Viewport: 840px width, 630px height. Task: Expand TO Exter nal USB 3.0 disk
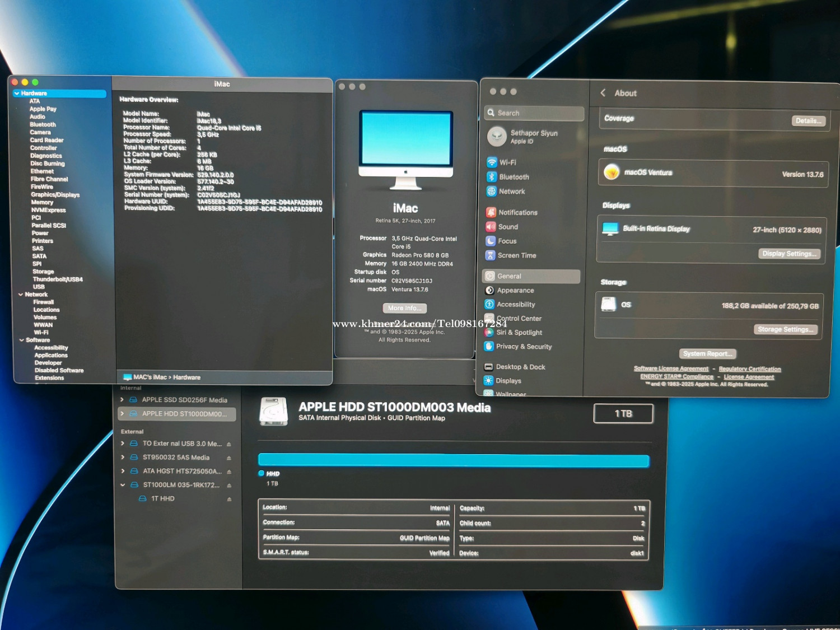click(x=123, y=443)
